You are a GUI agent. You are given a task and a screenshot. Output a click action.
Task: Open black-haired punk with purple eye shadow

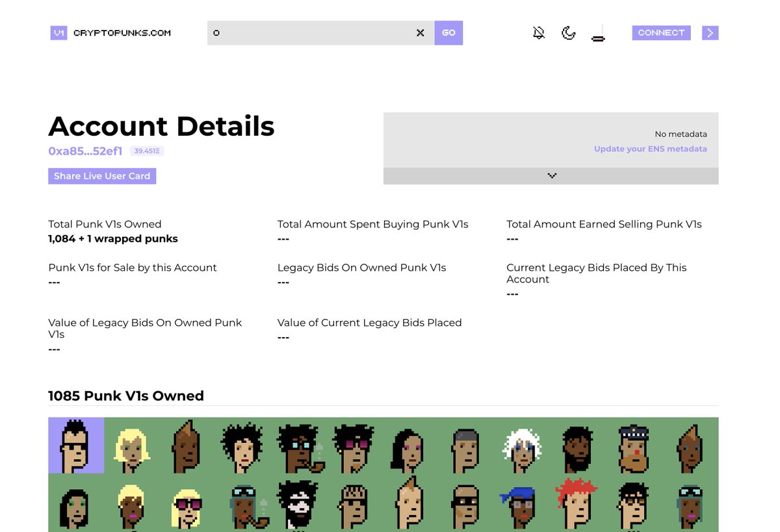[x=411, y=446]
